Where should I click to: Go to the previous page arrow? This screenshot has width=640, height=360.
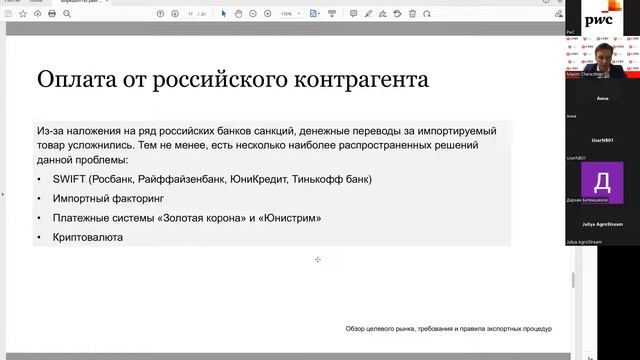tap(160, 14)
